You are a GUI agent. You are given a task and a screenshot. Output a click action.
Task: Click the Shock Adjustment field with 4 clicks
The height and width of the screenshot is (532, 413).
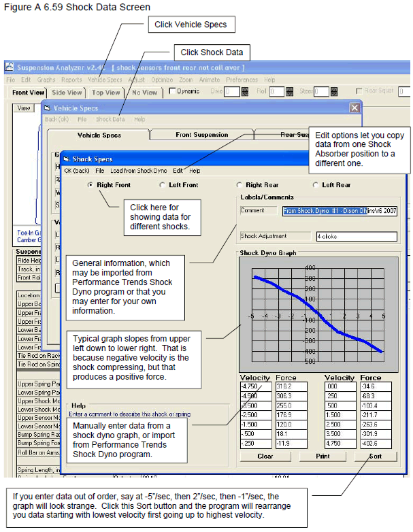click(x=357, y=236)
